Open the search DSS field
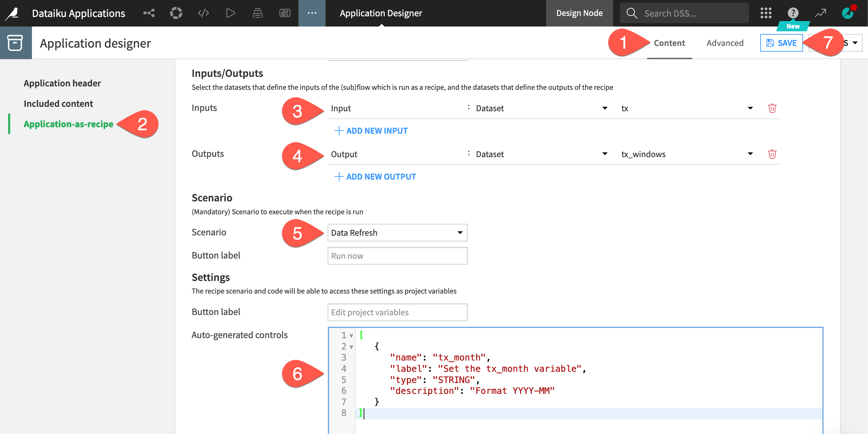Image resolution: width=868 pixels, height=434 pixels. click(683, 13)
